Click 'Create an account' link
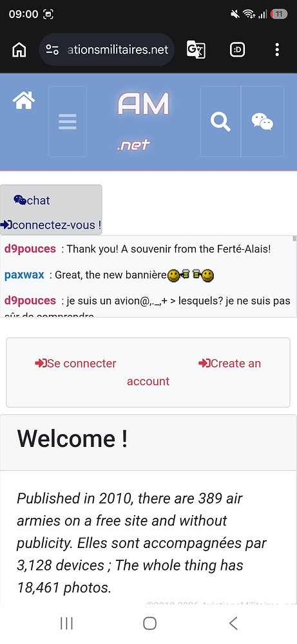The image size is (297, 644). (194, 372)
